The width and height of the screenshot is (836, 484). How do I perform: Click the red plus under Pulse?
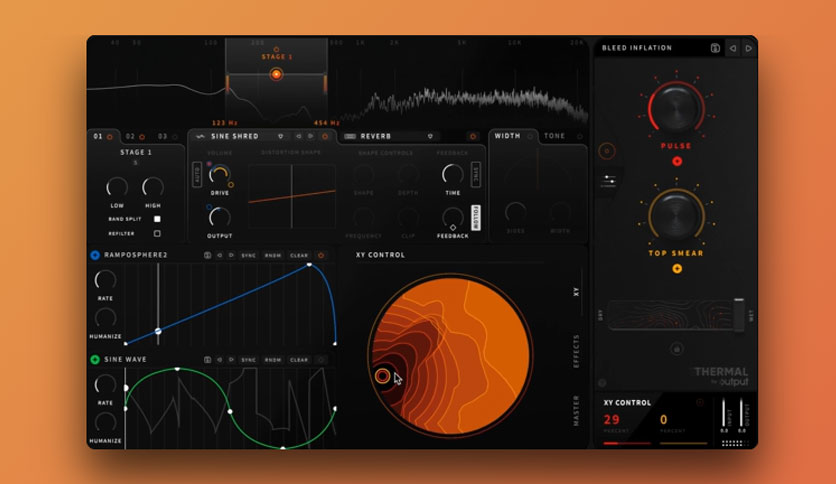point(677,161)
